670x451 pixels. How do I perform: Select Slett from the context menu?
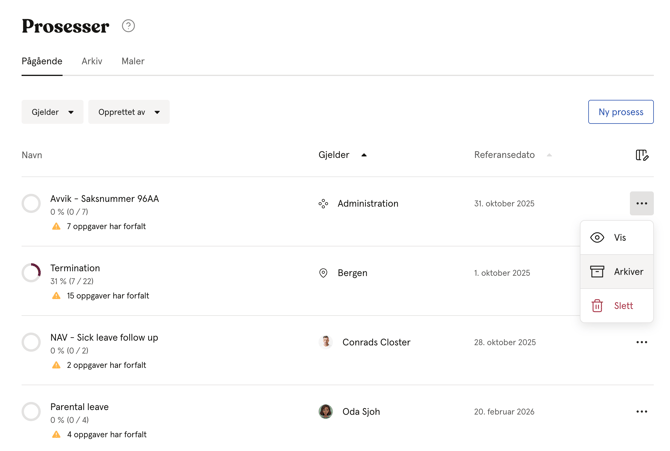(617, 306)
